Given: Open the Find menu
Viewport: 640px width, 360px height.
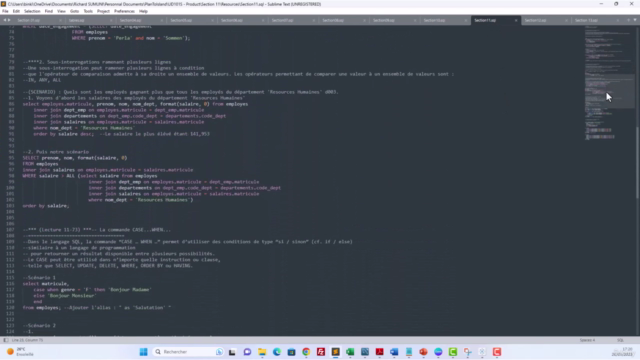Looking at the screenshot, I should click(49, 11).
